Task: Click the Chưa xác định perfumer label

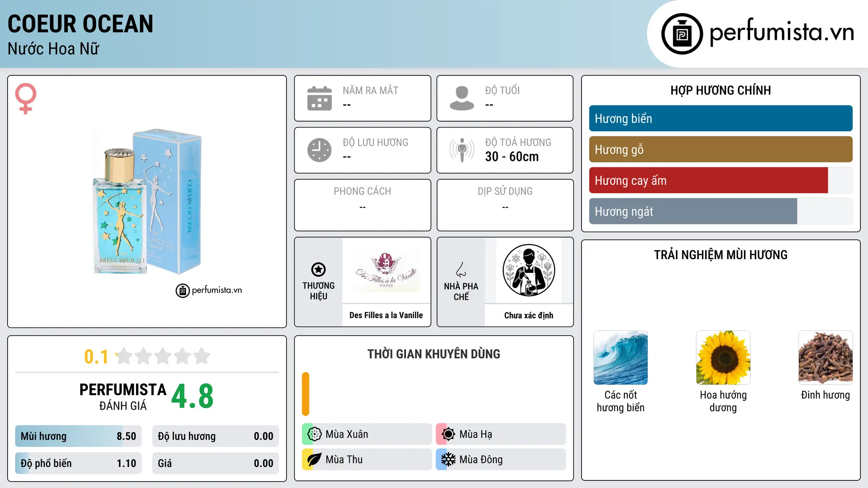Action: point(529,315)
